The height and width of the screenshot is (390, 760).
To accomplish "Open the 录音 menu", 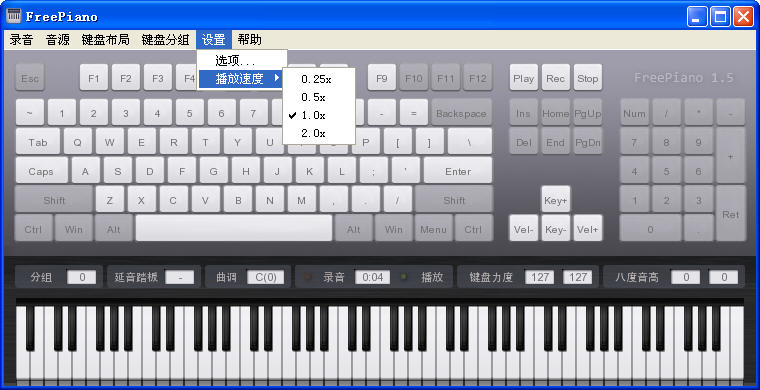I will tap(21, 40).
